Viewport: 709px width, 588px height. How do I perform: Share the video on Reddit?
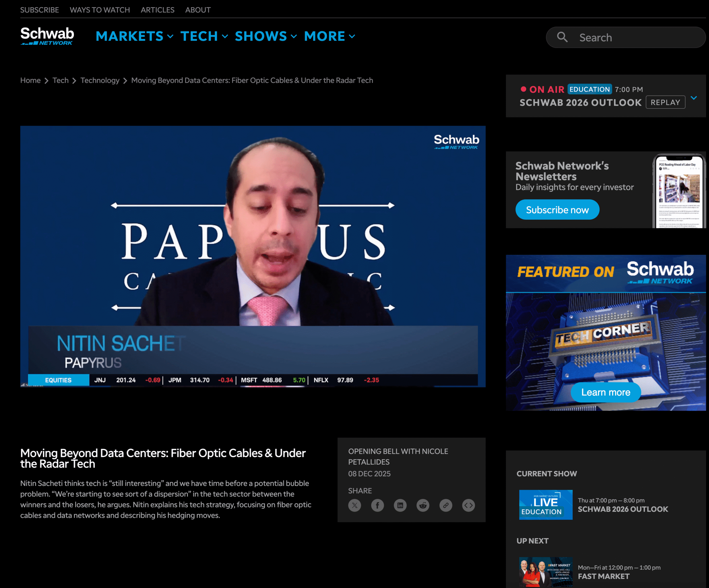[x=423, y=505]
